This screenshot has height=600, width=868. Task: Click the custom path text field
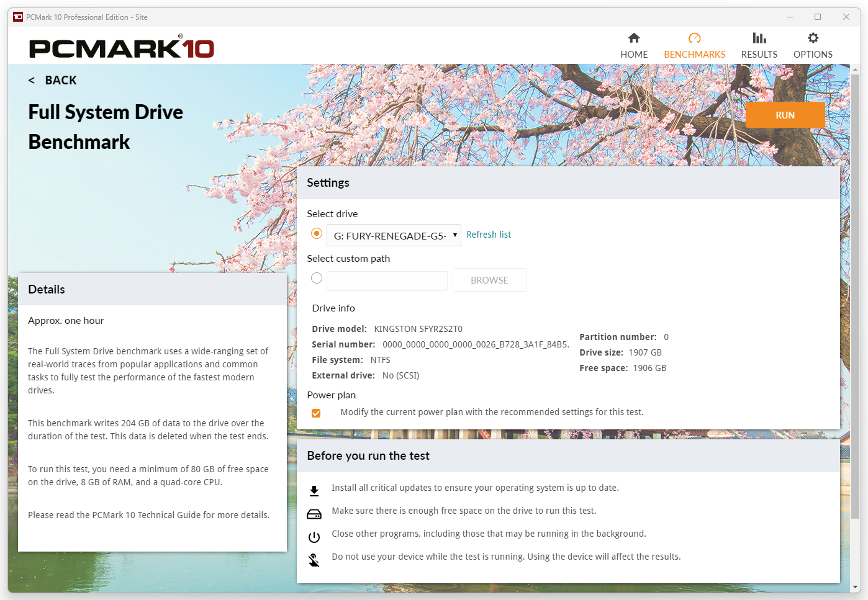pos(387,281)
